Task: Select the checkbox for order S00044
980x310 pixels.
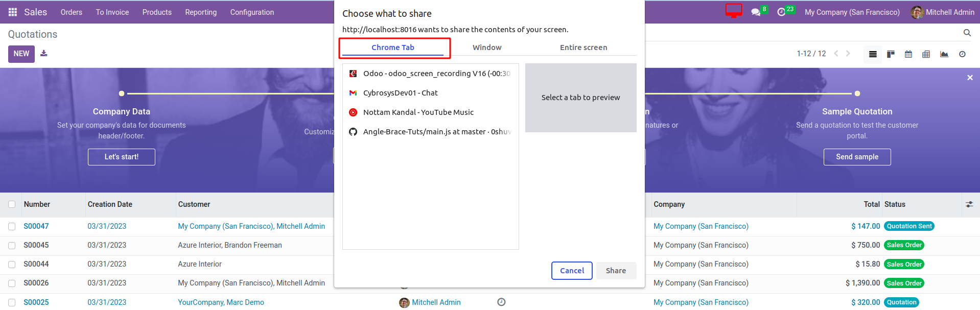Action: pyautogui.click(x=12, y=265)
